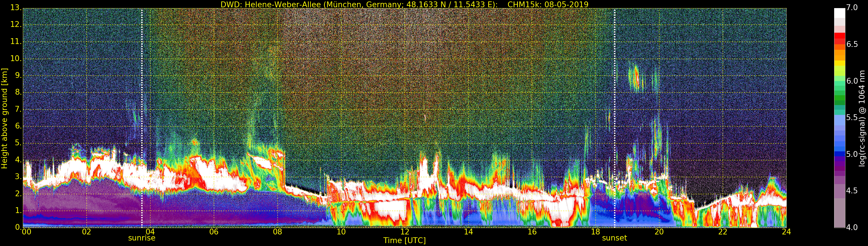This screenshot has height=246, width=868.
Task: Click the y-axis tick label '4.'
Action: point(18,160)
